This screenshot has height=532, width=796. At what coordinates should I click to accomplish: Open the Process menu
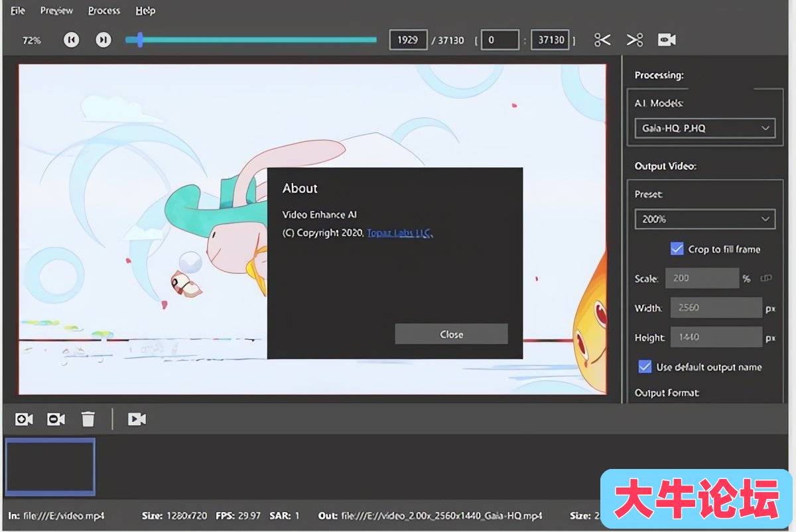[x=104, y=11]
